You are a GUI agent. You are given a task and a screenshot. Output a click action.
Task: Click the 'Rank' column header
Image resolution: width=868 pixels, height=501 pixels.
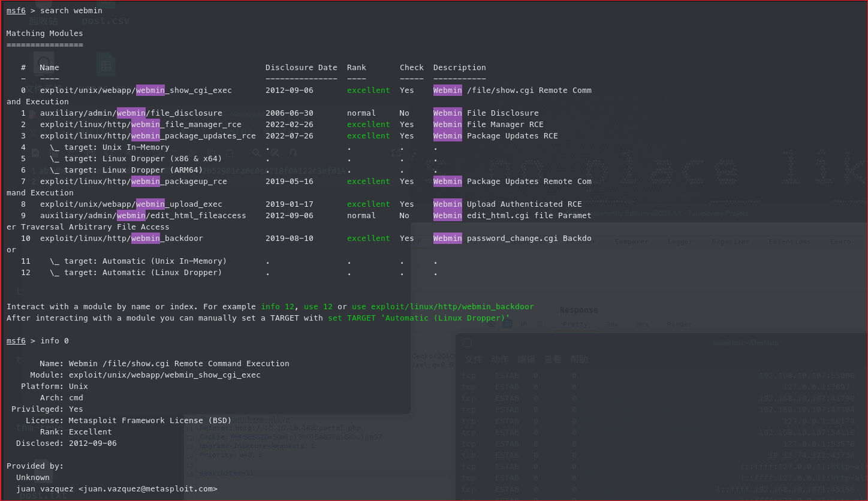click(357, 67)
